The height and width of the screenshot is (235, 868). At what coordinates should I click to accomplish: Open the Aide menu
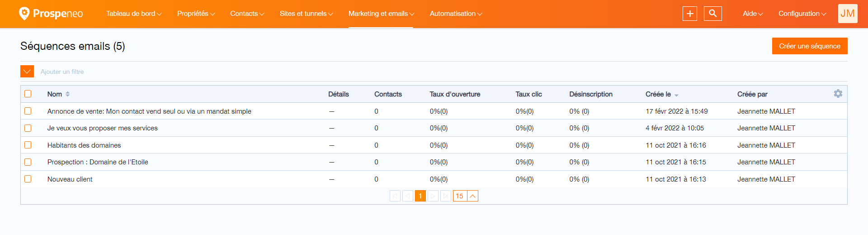click(753, 14)
